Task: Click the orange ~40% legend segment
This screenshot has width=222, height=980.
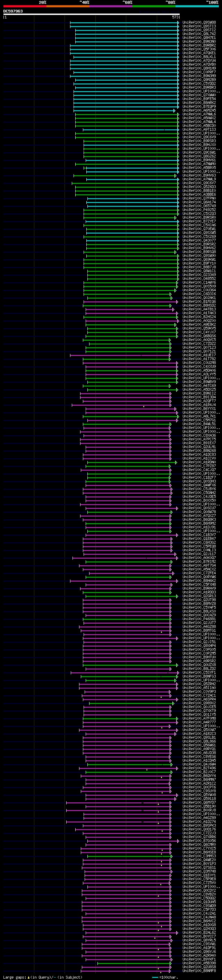Action: 68,6
